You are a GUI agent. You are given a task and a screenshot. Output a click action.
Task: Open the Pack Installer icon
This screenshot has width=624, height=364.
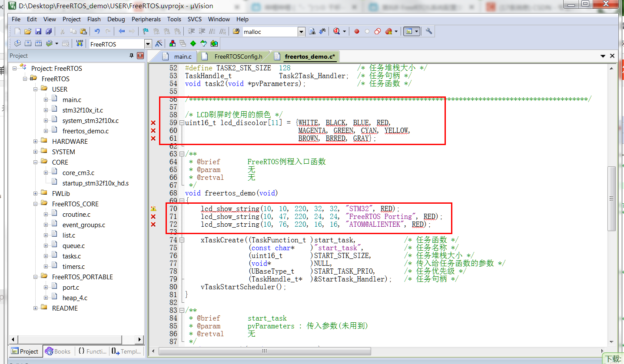214,43
